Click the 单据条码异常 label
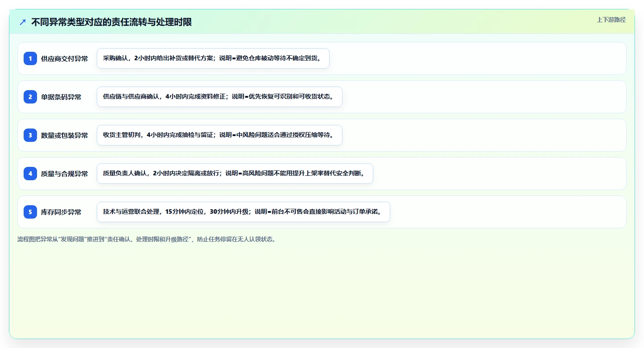This screenshot has height=348, width=644. [x=61, y=97]
